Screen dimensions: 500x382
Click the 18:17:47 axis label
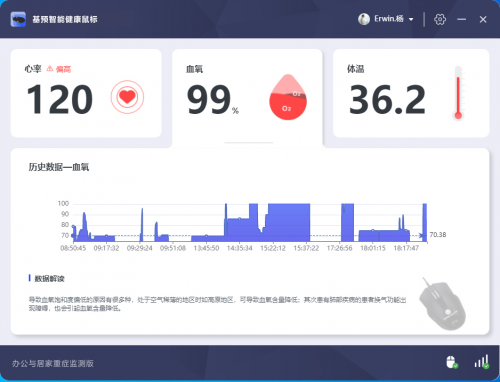pos(406,248)
